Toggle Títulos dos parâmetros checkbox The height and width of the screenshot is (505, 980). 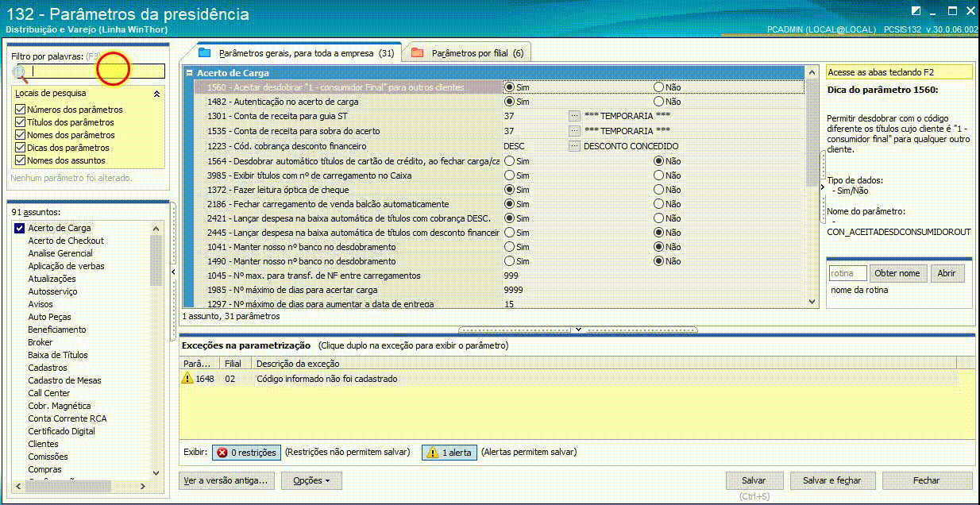(x=21, y=122)
